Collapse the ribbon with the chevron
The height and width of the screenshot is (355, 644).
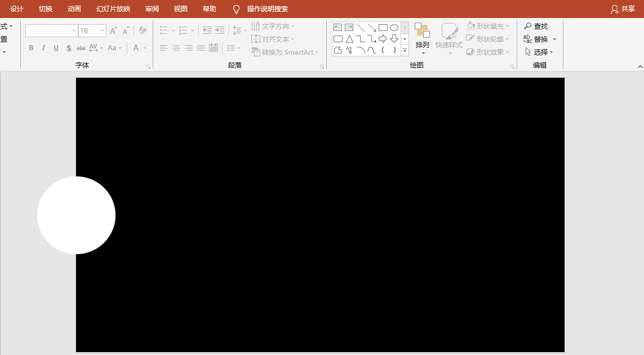pos(640,66)
